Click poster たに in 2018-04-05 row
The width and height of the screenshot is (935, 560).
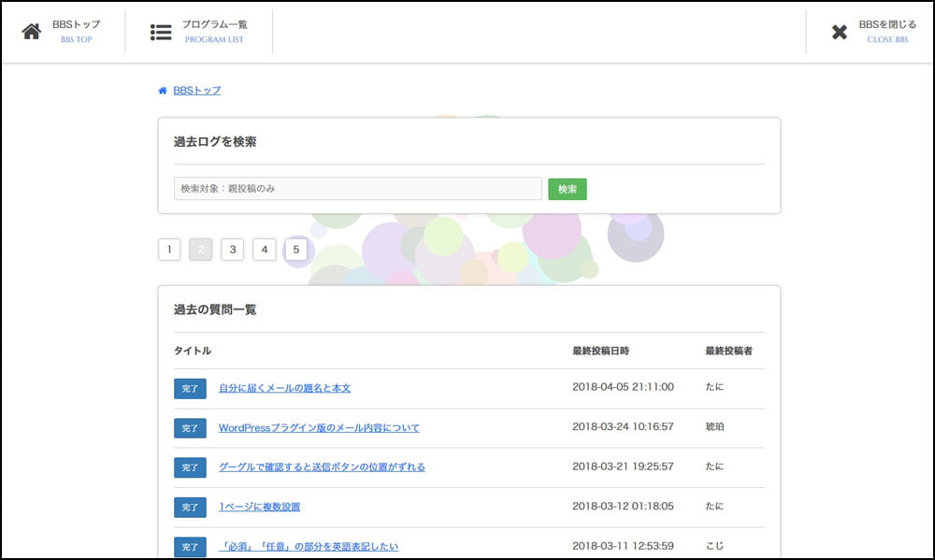(x=714, y=387)
